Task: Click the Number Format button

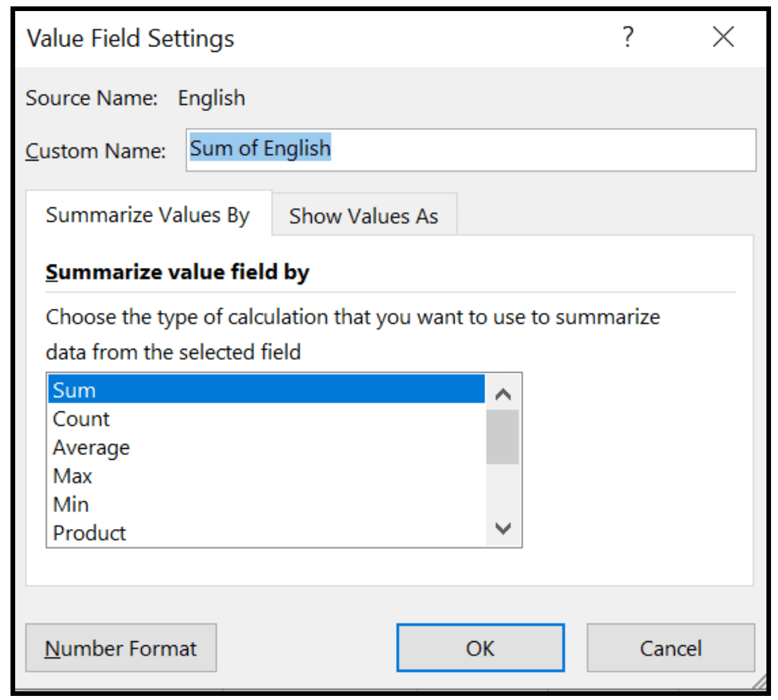Action: click(121, 648)
